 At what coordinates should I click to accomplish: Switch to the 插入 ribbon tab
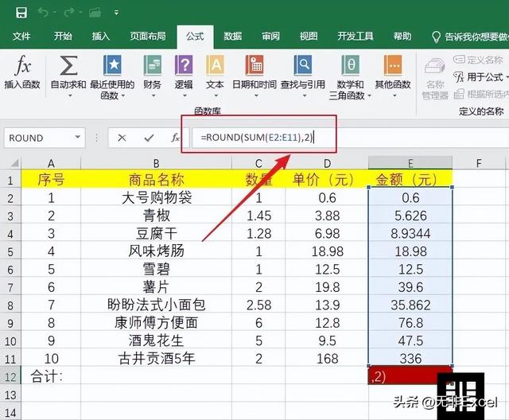(101, 36)
